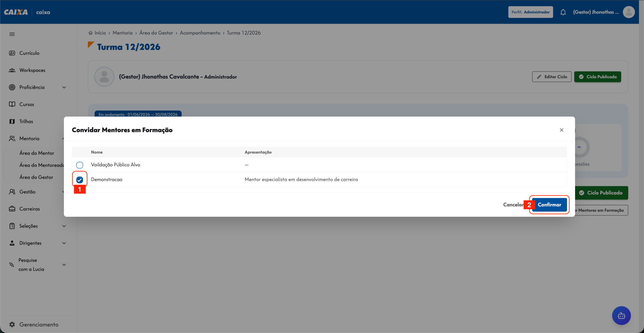The image size is (644, 333).
Task: Expand Pesquise com a Lucia chevron
Action: tap(64, 265)
